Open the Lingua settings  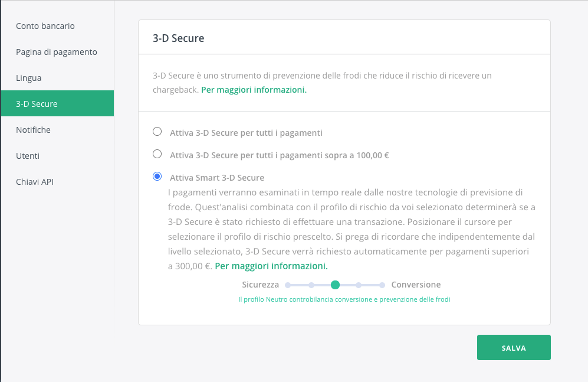(x=29, y=78)
